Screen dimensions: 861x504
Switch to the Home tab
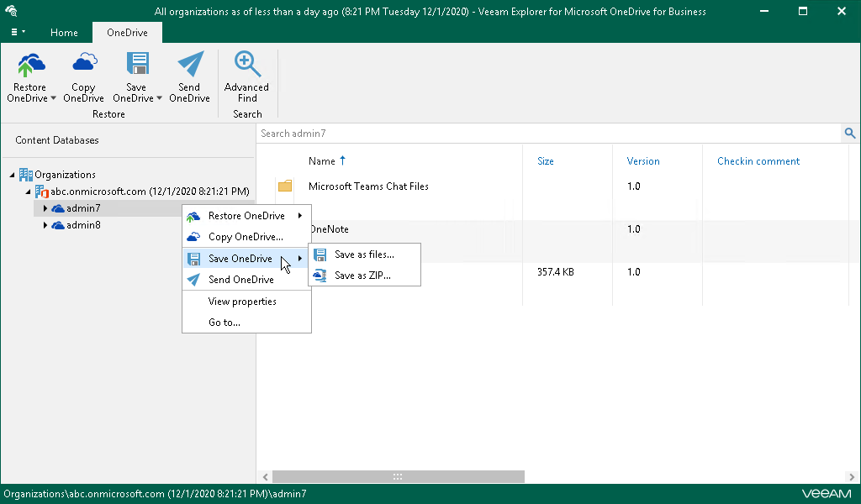coord(64,33)
